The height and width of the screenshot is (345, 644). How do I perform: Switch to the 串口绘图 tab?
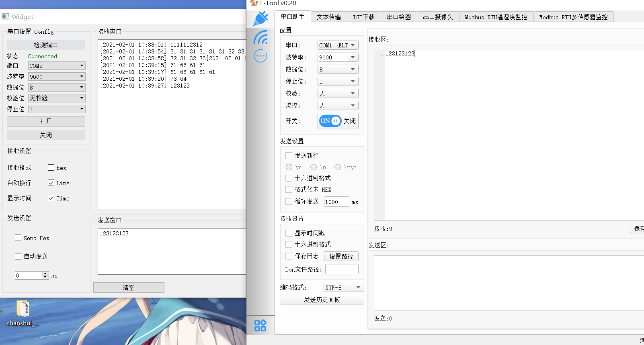point(399,17)
